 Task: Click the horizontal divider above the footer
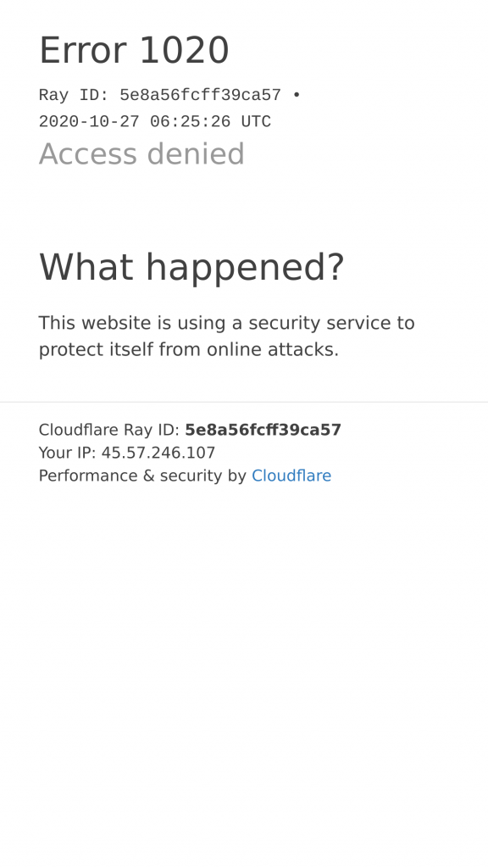244,402
